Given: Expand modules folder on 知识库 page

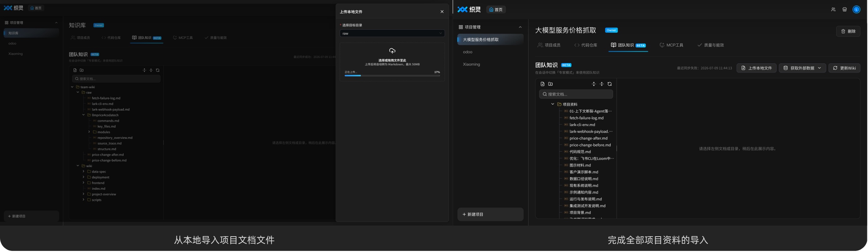Looking at the screenshot, I should (x=89, y=132).
